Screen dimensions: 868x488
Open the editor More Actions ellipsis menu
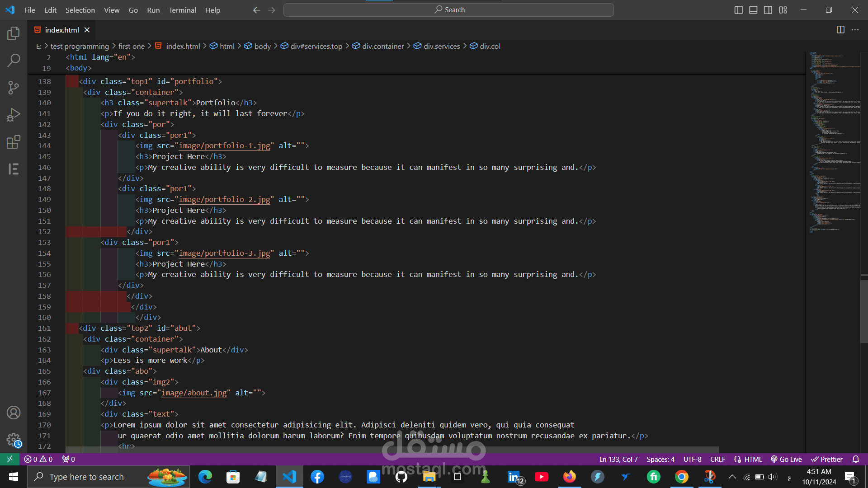[855, 30]
